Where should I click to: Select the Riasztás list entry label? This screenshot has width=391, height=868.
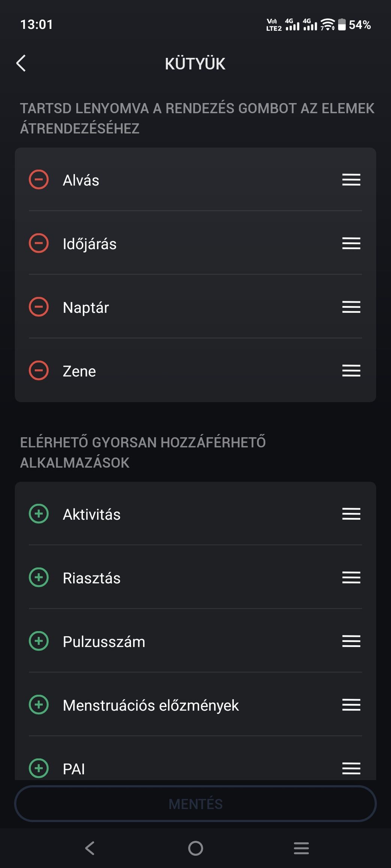tap(92, 578)
